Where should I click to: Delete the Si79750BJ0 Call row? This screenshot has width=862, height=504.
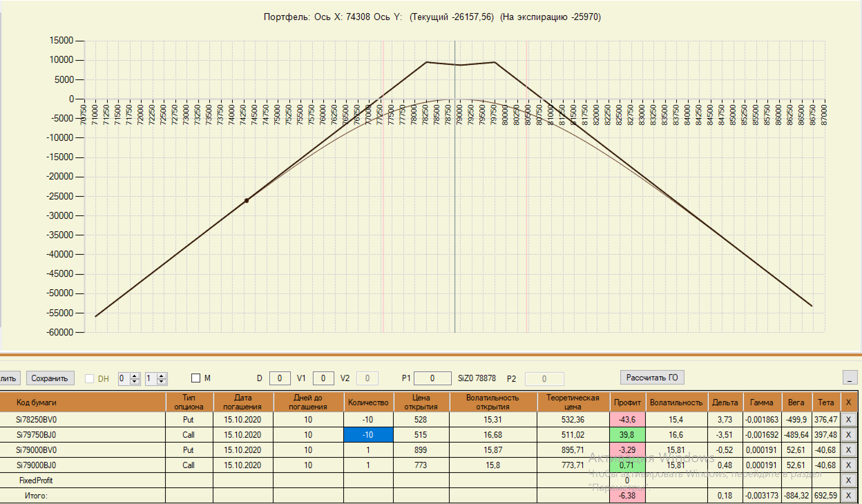pos(848,435)
